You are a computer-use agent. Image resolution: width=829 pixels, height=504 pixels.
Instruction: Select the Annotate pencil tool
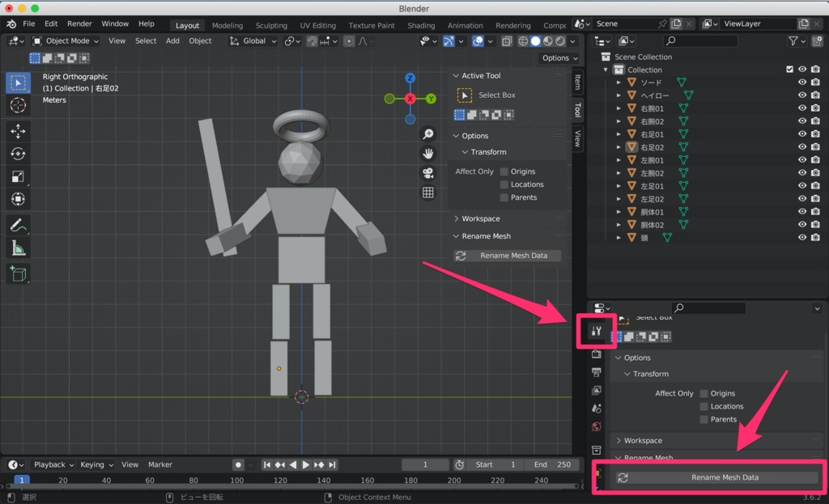pyautogui.click(x=18, y=225)
